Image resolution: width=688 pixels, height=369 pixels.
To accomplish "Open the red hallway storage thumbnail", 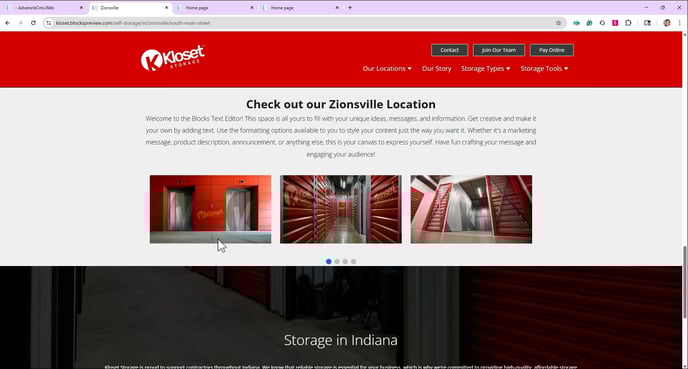I will point(341,209).
